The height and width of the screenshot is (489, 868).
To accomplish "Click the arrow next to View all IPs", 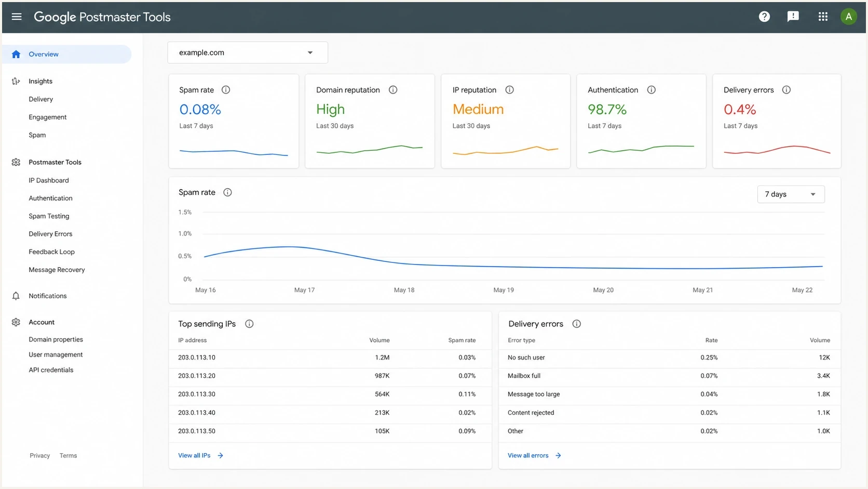I will [221, 455].
